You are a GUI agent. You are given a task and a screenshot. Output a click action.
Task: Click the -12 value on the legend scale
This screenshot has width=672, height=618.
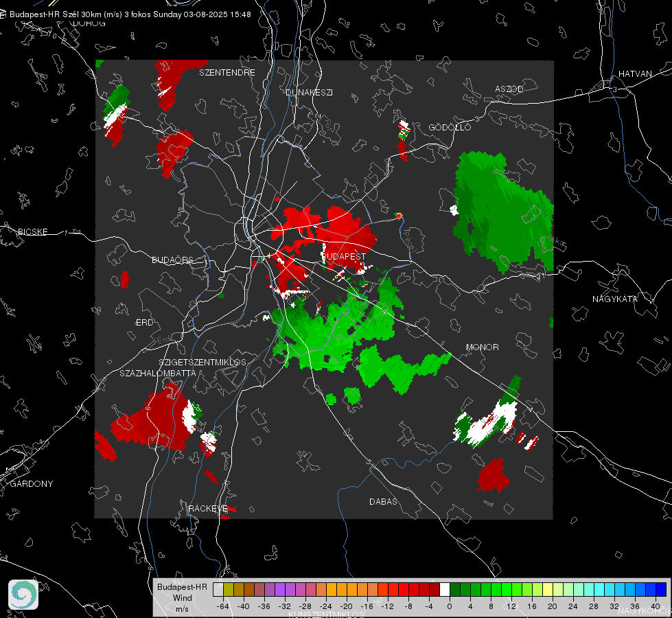tap(387, 606)
